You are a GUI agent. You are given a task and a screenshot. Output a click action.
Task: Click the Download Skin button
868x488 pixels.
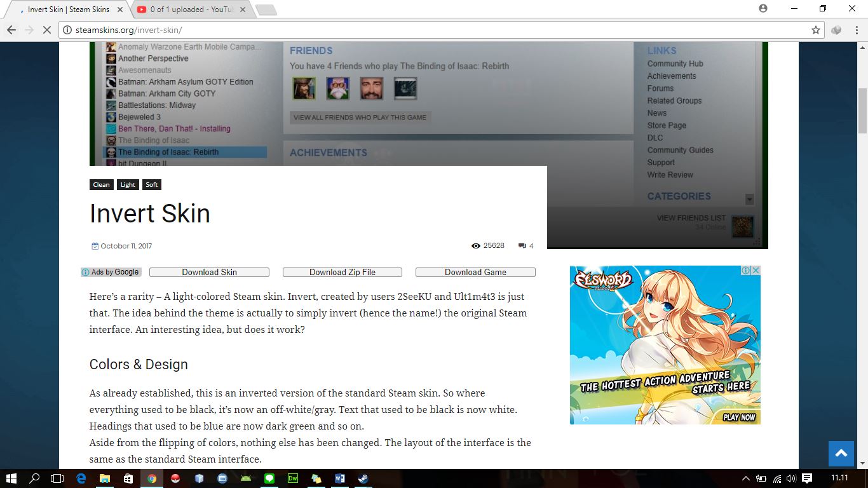[x=209, y=272]
